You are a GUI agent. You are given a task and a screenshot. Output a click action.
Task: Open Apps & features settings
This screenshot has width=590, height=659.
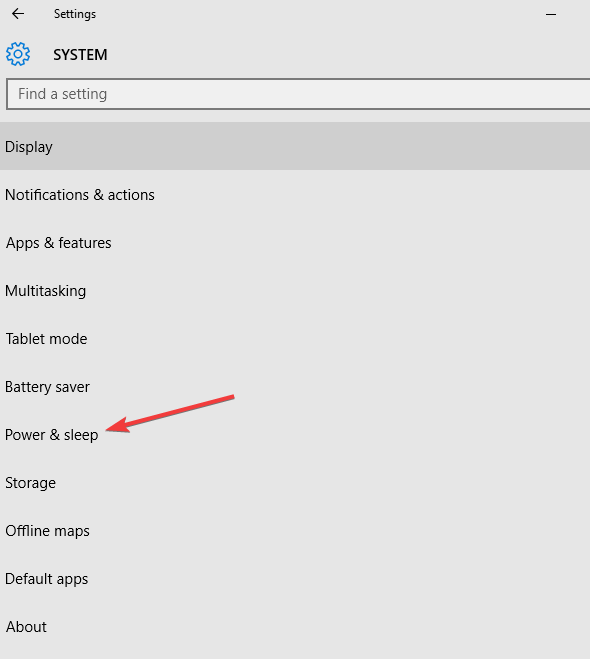point(295,243)
